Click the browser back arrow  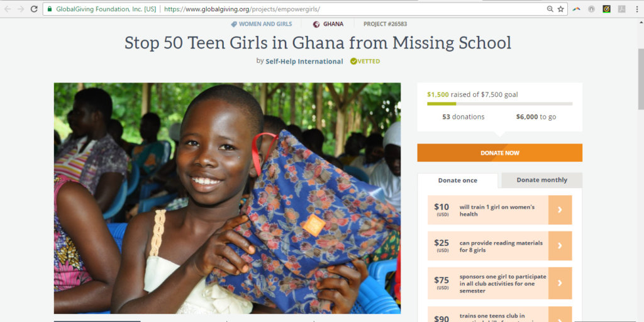click(x=8, y=9)
